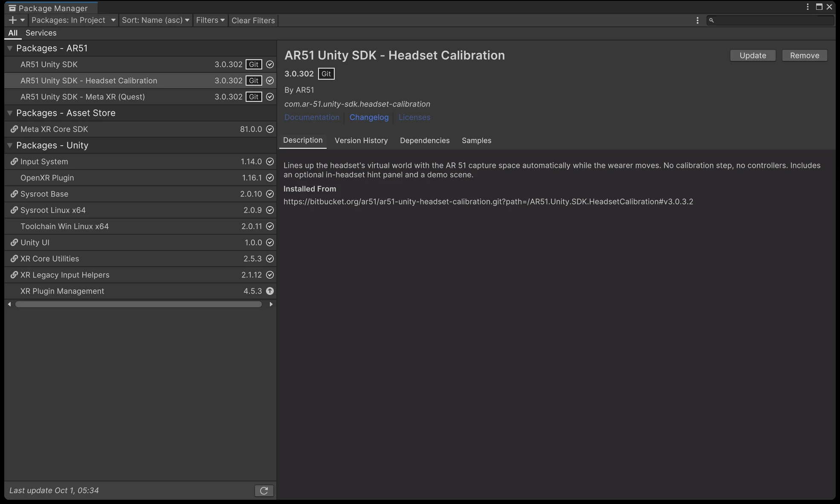This screenshot has width=840, height=504.
Task: Collapse the Packages - Asset Store group
Action: (x=10, y=113)
